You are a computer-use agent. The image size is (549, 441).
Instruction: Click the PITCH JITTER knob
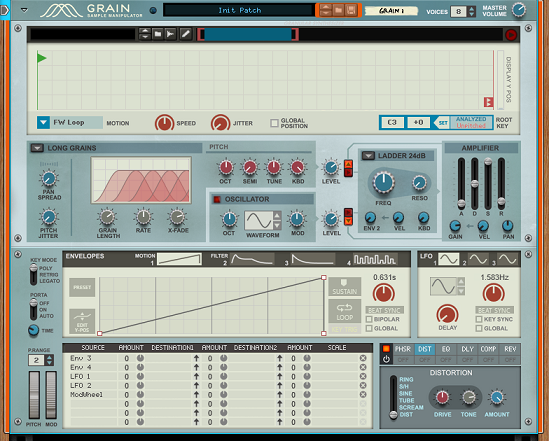(x=49, y=217)
